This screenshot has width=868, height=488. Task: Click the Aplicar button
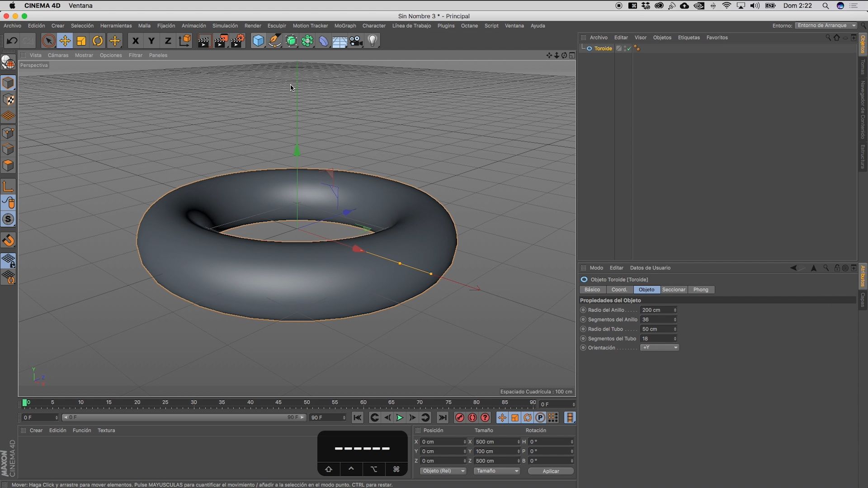click(x=551, y=471)
